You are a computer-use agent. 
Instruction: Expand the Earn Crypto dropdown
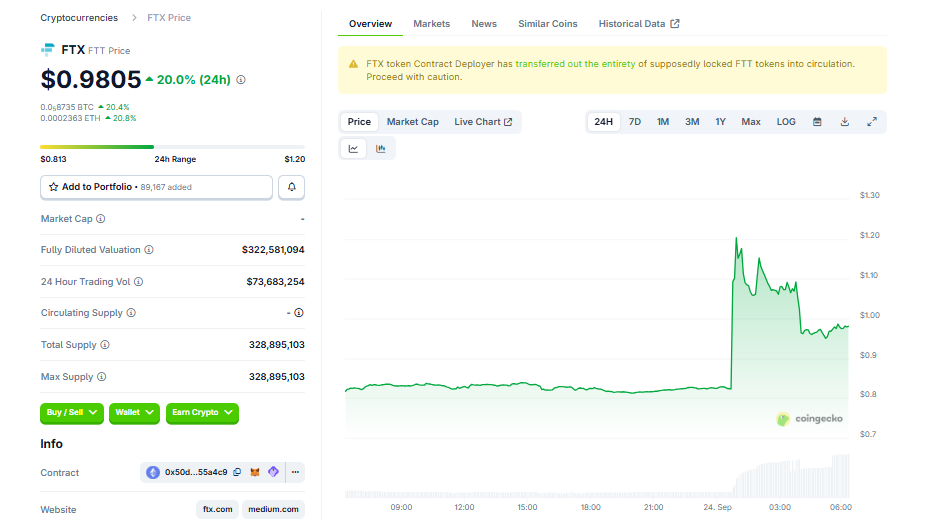click(x=202, y=412)
